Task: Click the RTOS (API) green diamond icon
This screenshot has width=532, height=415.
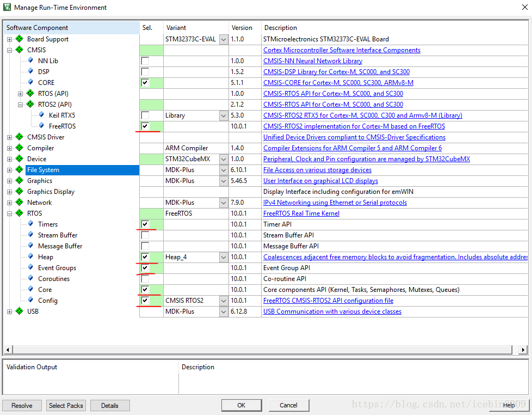Action: 30,93
